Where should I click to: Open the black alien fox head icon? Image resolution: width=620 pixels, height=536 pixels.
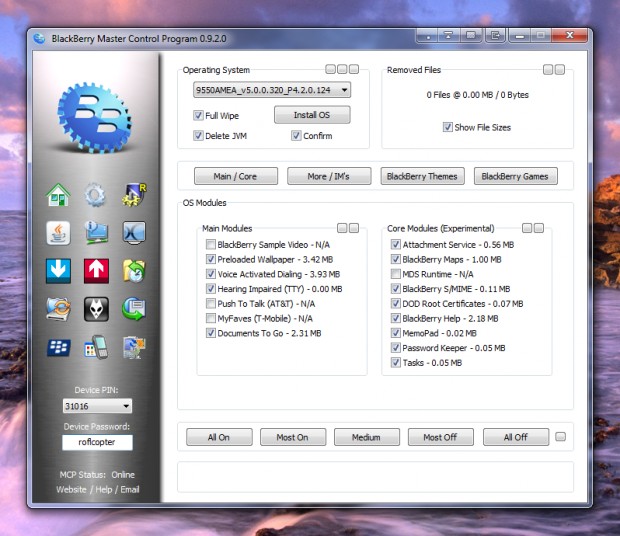point(96,309)
